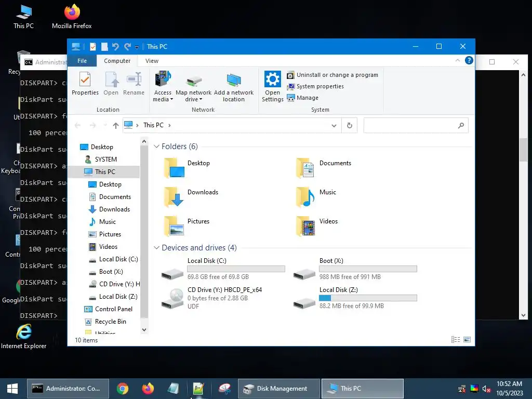This screenshot has width=532, height=399.
Task: Select SYSTEM in navigation pane
Action: pos(105,159)
